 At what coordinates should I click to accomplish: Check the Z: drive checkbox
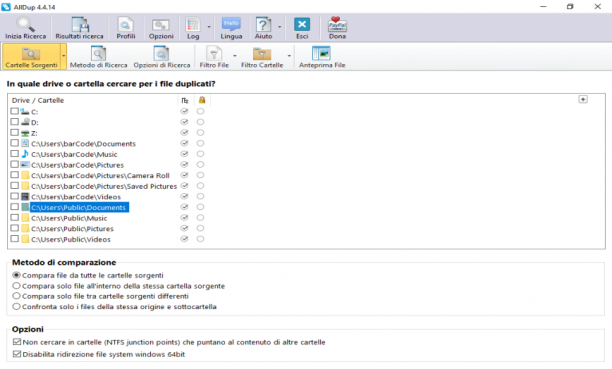click(x=15, y=132)
